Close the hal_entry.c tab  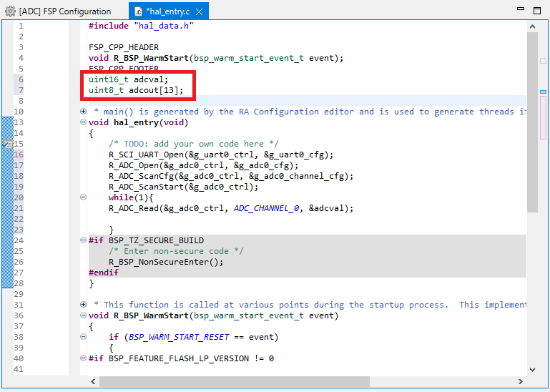pos(200,11)
